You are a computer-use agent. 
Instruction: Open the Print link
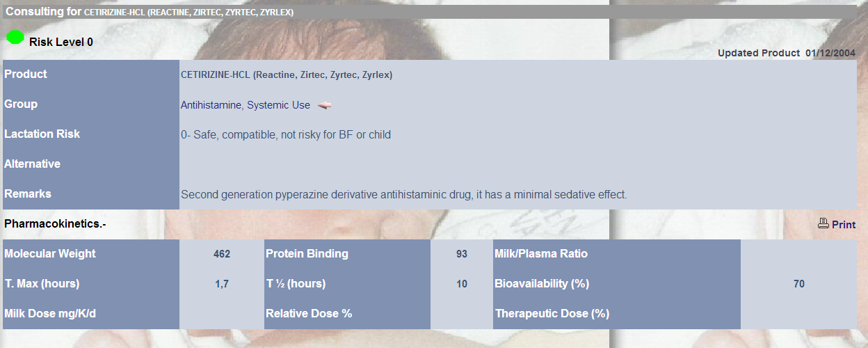(x=844, y=225)
